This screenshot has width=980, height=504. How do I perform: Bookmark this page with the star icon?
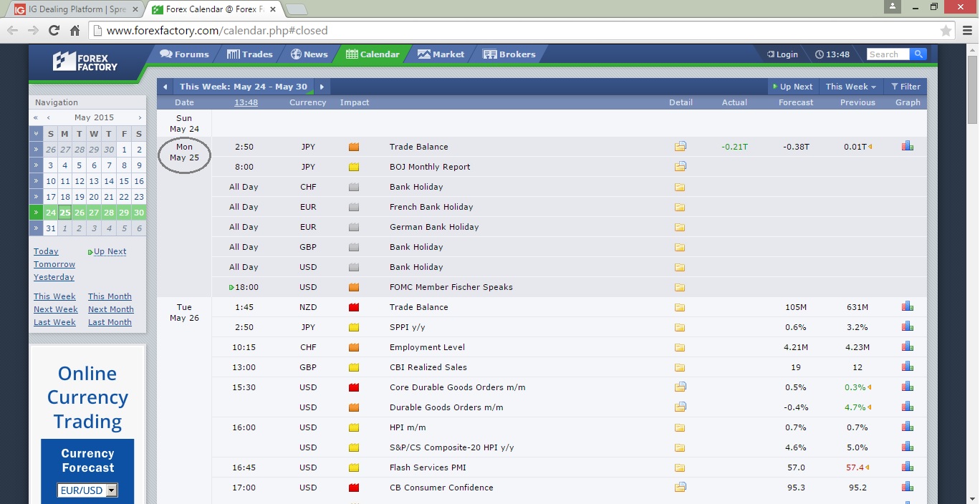coord(946,31)
